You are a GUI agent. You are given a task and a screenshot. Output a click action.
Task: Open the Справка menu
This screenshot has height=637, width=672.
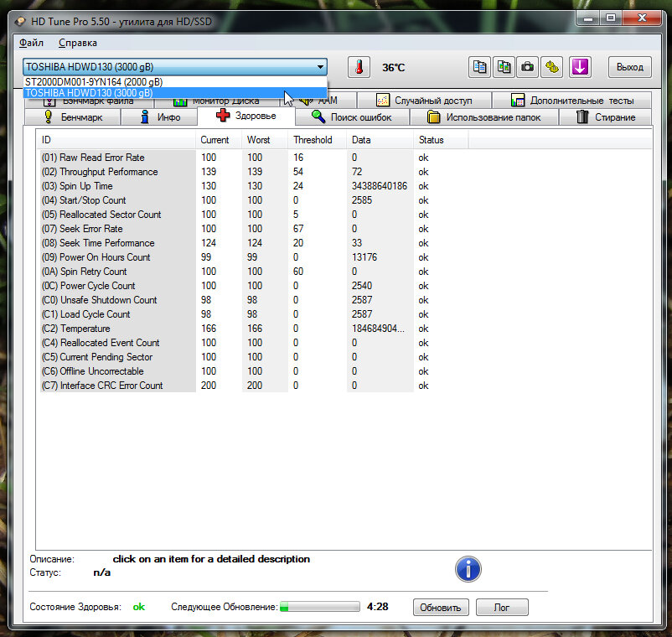click(x=78, y=43)
